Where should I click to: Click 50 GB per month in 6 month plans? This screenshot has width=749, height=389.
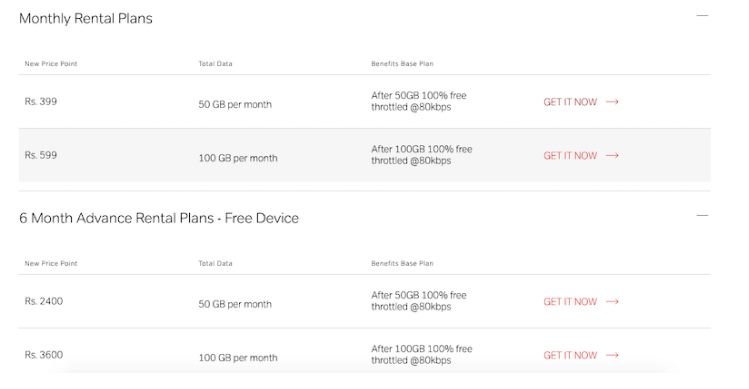[235, 304]
